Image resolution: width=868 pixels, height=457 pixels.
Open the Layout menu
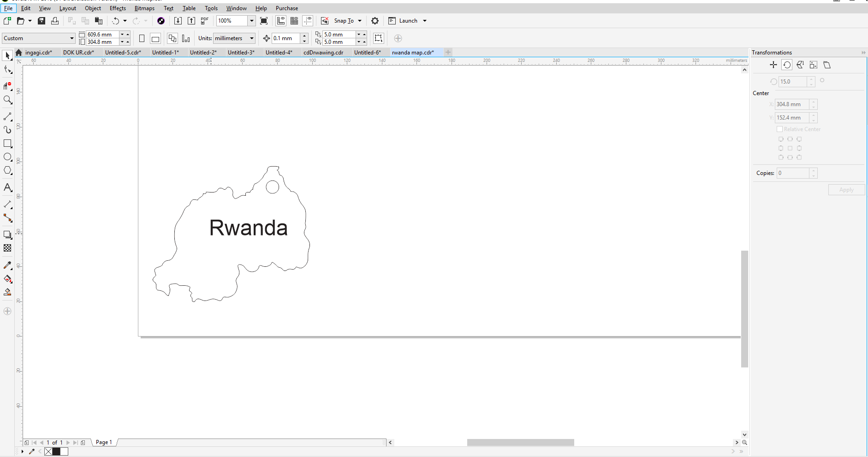[68, 8]
